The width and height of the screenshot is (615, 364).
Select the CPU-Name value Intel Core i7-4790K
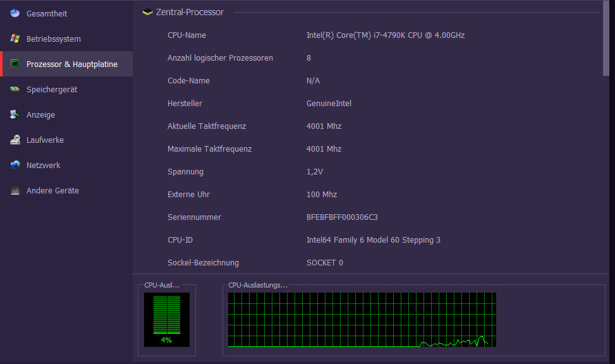click(386, 35)
